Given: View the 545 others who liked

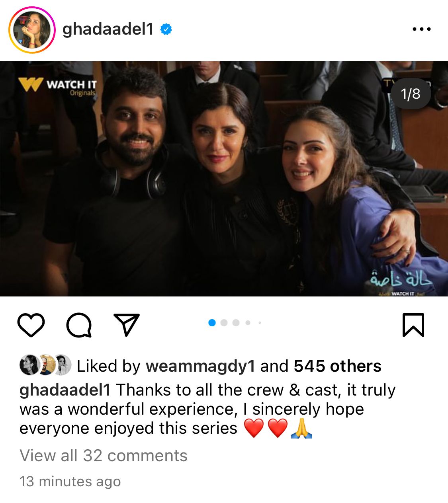Looking at the screenshot, I should [338, 366].
